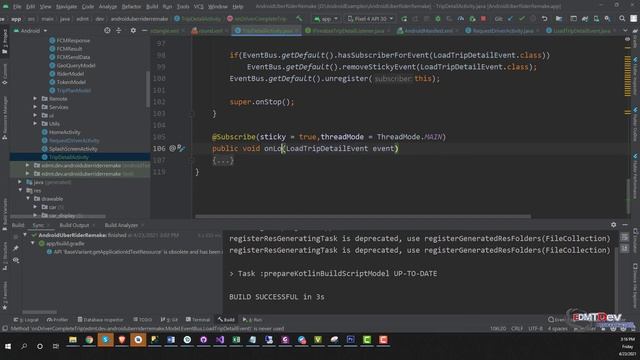Open the Profiler tool window
This screenshot has height=360, width=640.
[57, 320]
